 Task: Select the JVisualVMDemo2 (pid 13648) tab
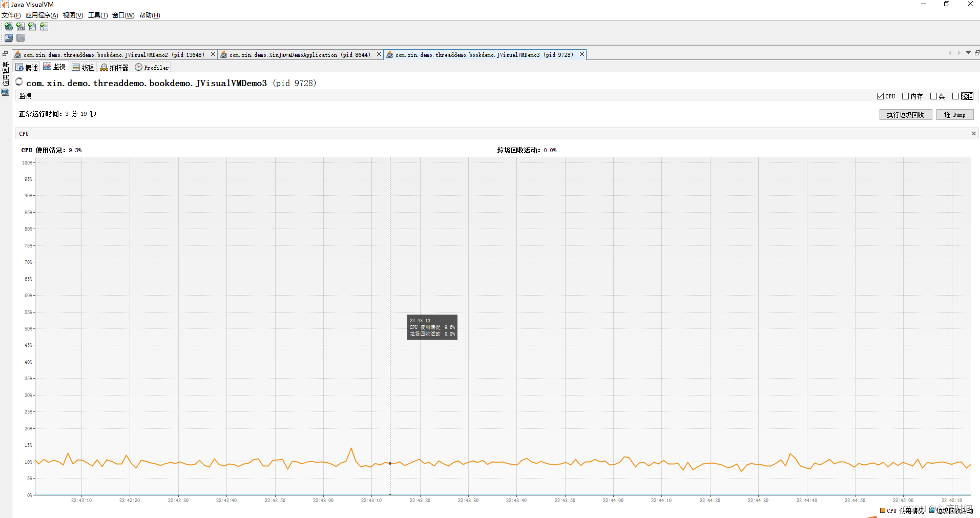click(x=114, y=55)
